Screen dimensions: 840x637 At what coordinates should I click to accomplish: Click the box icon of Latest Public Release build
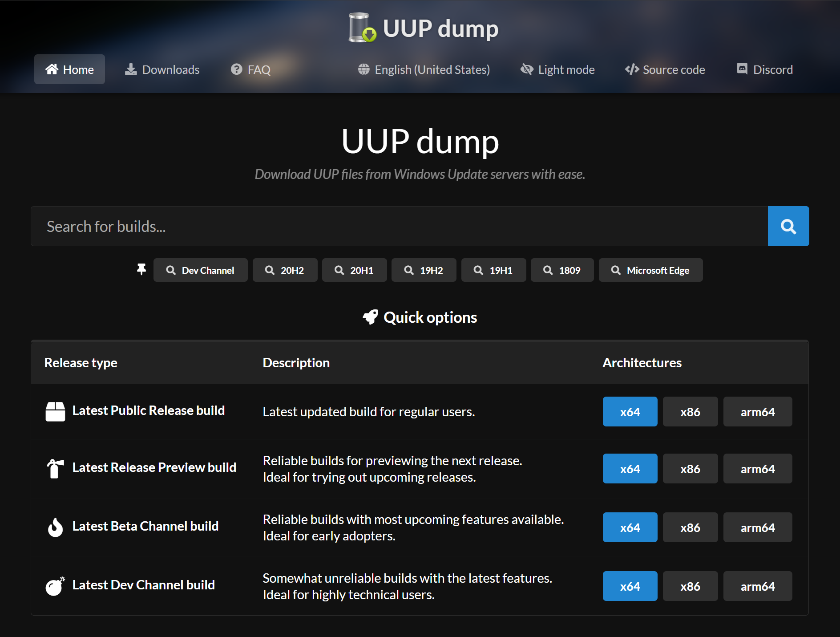tap(55, 411)
